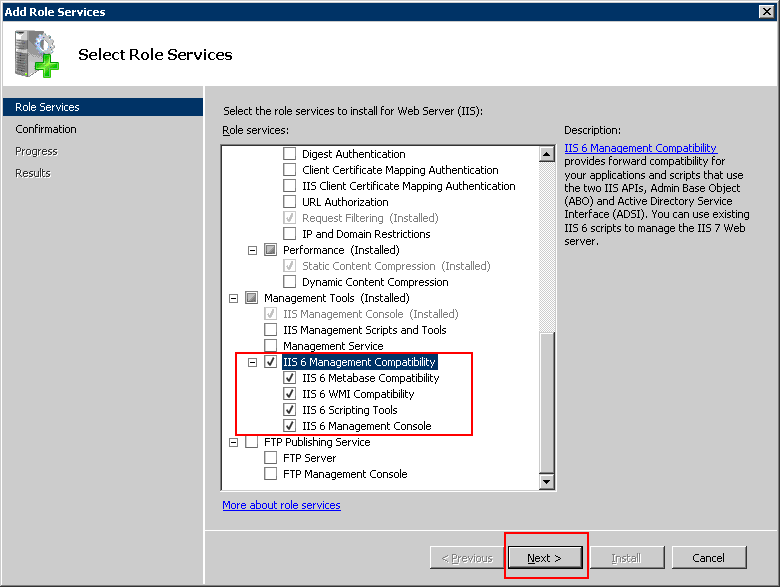
Task: Tick IIS Management Scripts and Tools
Action: pos(271,330)
